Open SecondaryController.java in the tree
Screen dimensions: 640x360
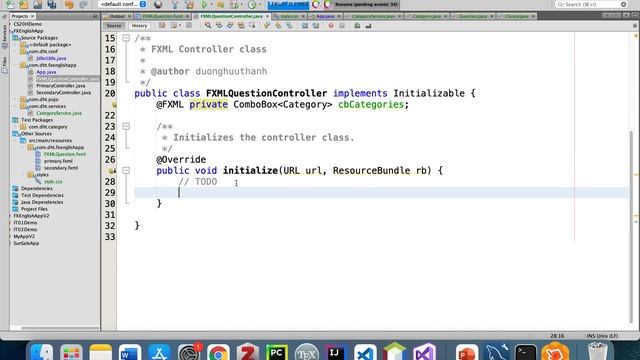pyautogui.click(x=63, y=93)
